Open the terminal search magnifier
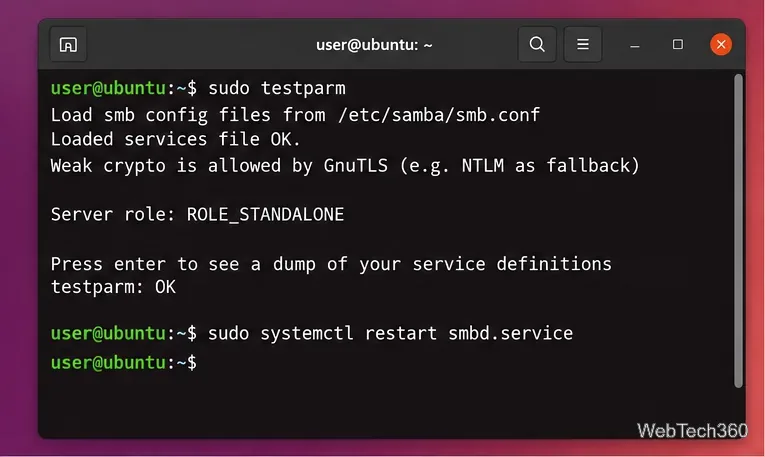 [x=537, y=44]
